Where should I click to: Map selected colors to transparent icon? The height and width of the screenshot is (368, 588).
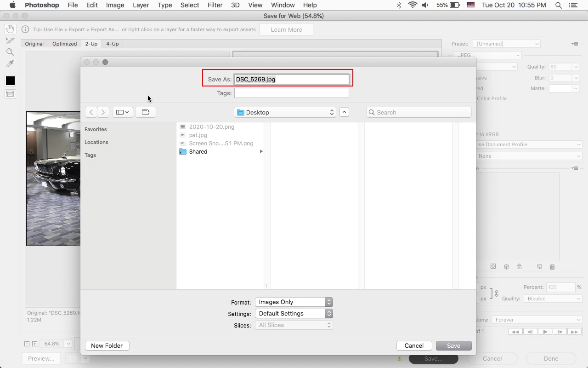pos(493,266)
